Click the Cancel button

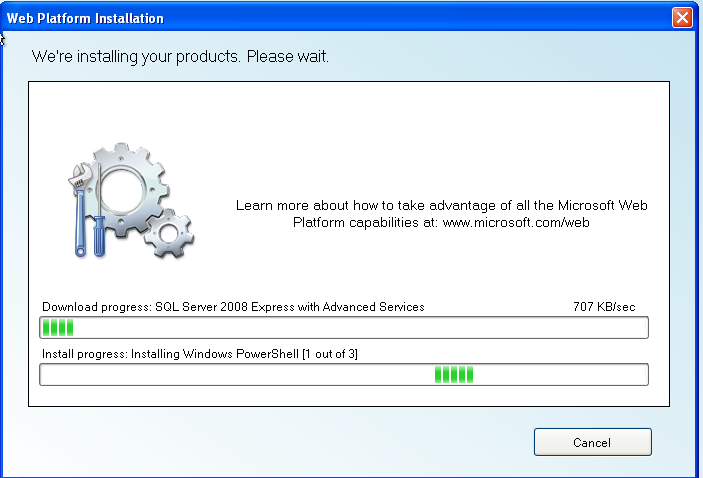tap(592, 442)
